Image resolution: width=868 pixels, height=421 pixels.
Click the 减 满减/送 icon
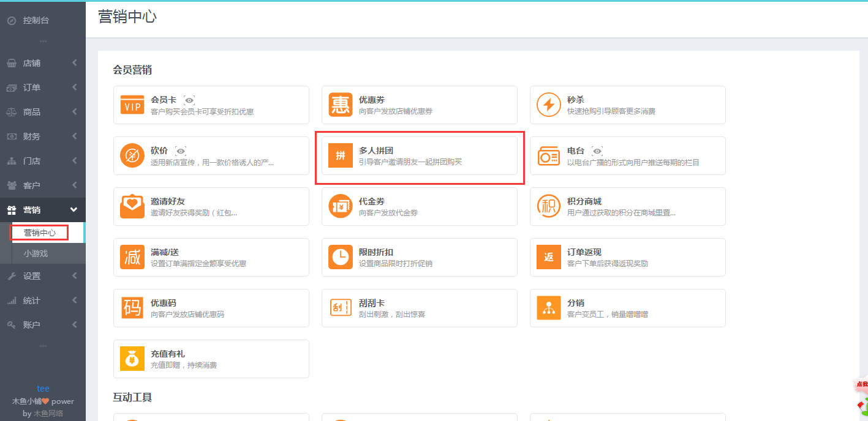click(132, 257)
